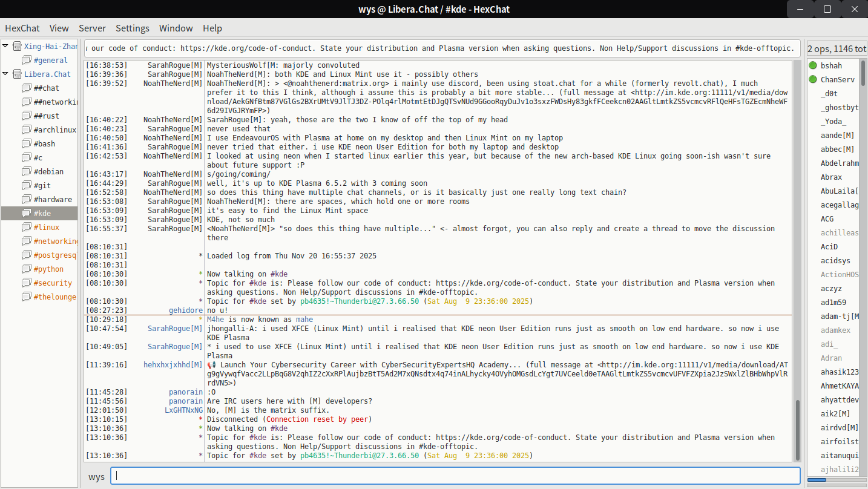Click the #general channel icon
This screenshot has width=868, height=489.
tap(26, 61)
